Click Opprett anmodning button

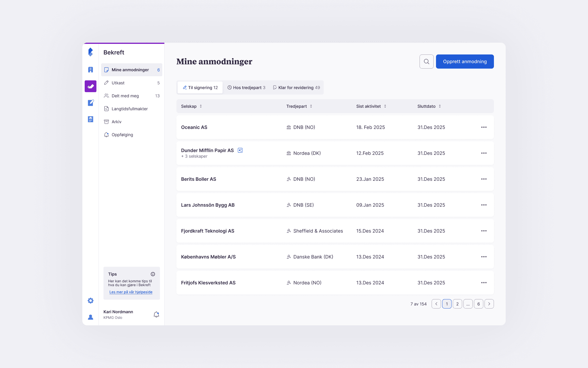[465, 62]
